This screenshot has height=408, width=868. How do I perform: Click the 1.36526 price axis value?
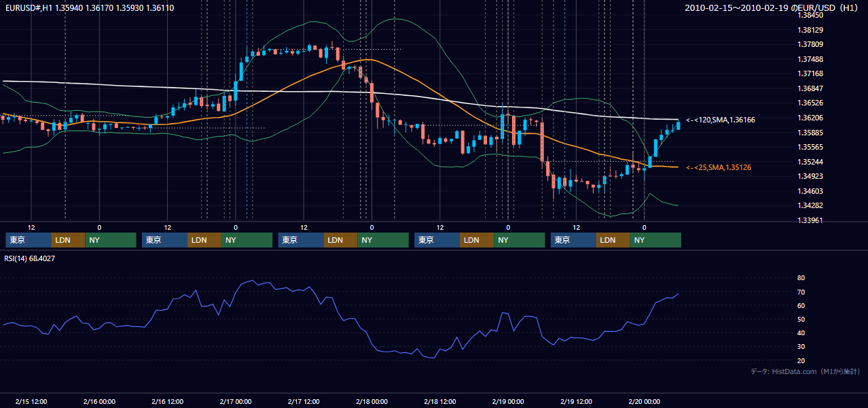click(x=810, y=103)
